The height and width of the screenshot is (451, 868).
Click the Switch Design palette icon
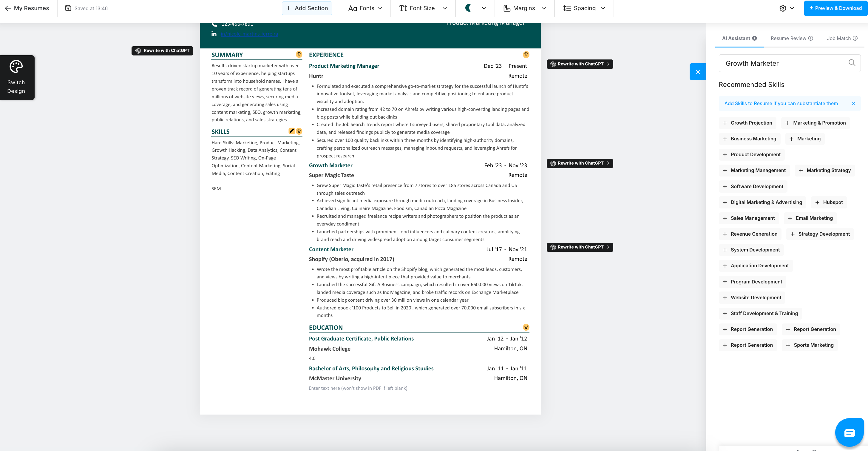click(16, 67)
